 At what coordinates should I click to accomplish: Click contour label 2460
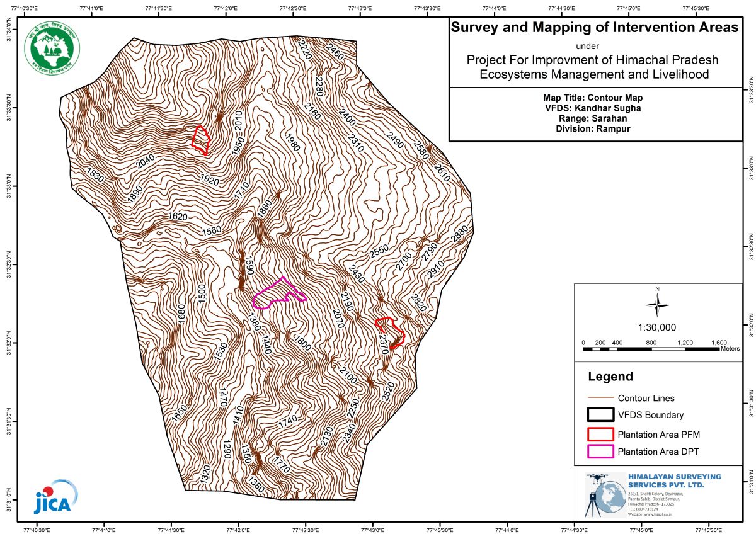point(334,52)
